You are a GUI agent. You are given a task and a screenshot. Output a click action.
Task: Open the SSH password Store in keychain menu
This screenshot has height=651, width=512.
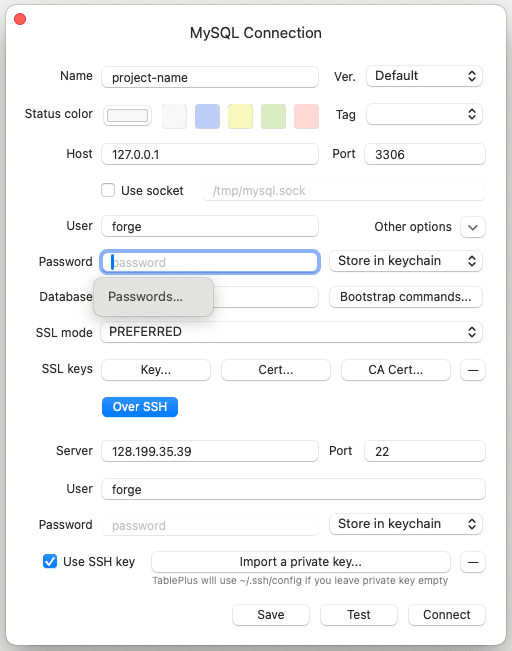tap(406, 524)
